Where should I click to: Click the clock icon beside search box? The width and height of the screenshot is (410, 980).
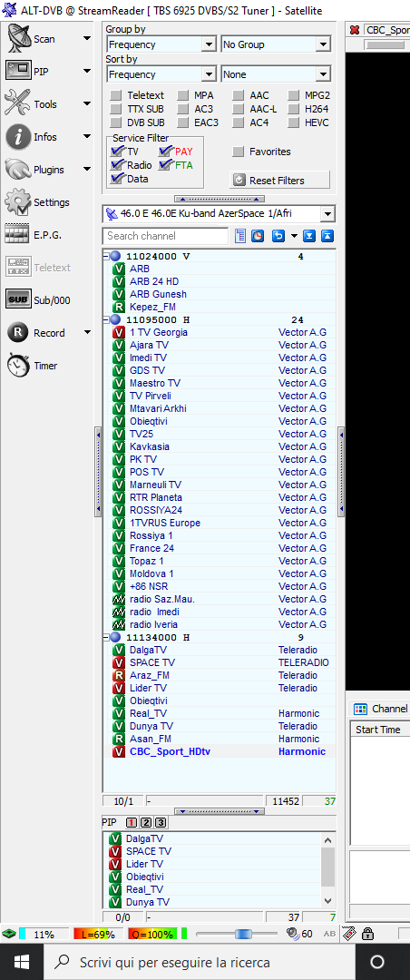point(258,236)
